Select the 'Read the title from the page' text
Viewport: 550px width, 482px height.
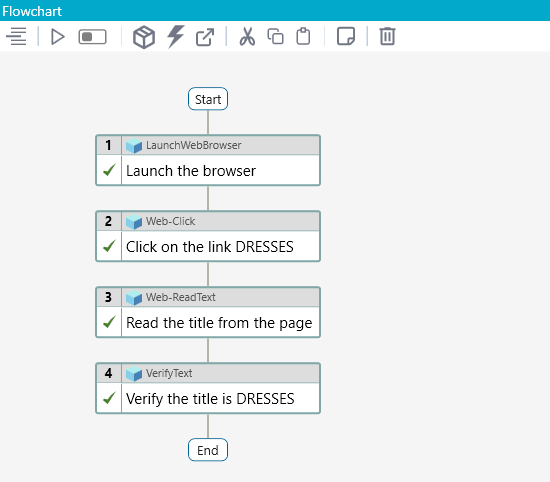point(219,323)
